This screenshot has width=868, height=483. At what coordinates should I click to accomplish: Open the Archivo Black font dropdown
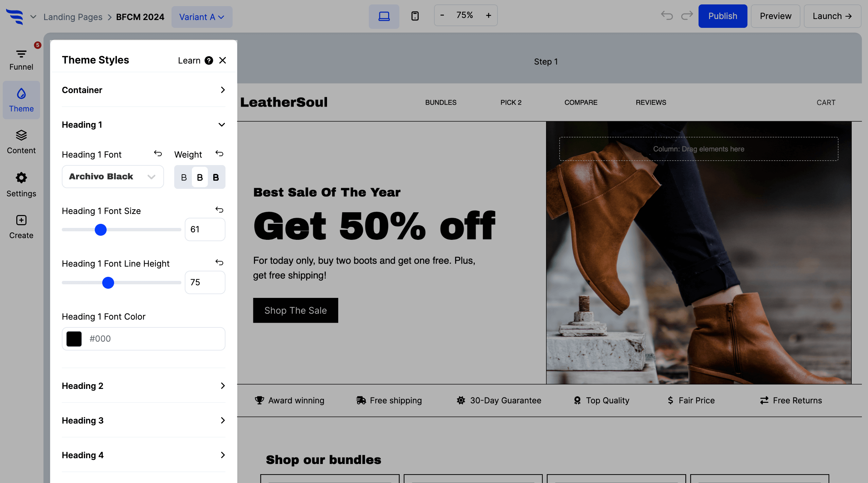[x=113, y=177]
